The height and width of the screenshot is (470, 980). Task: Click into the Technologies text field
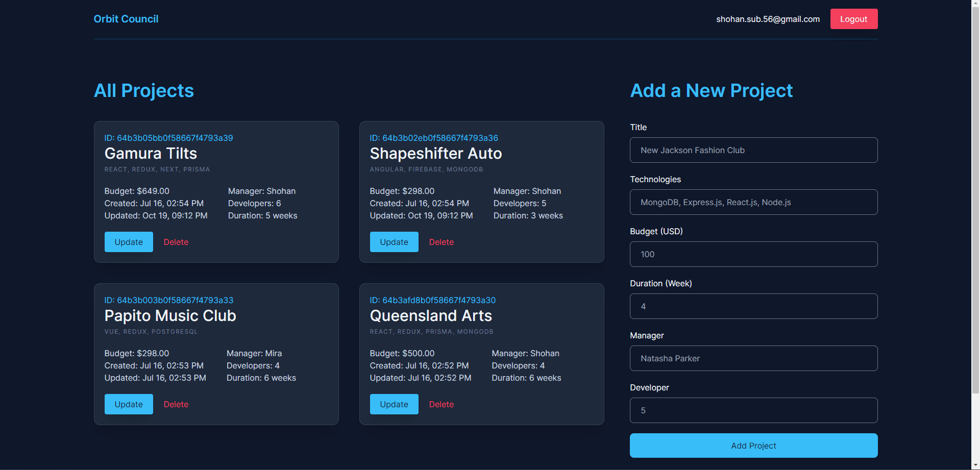[753, 202]
